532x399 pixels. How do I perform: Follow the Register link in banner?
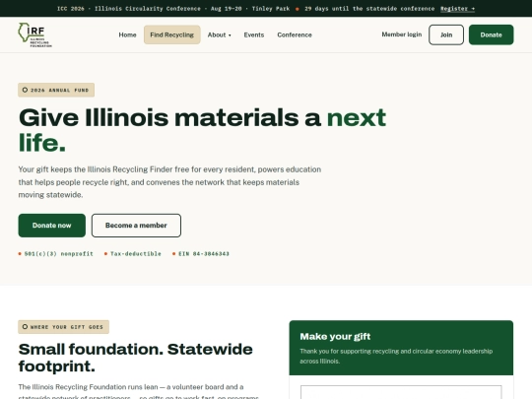[457, 9]
